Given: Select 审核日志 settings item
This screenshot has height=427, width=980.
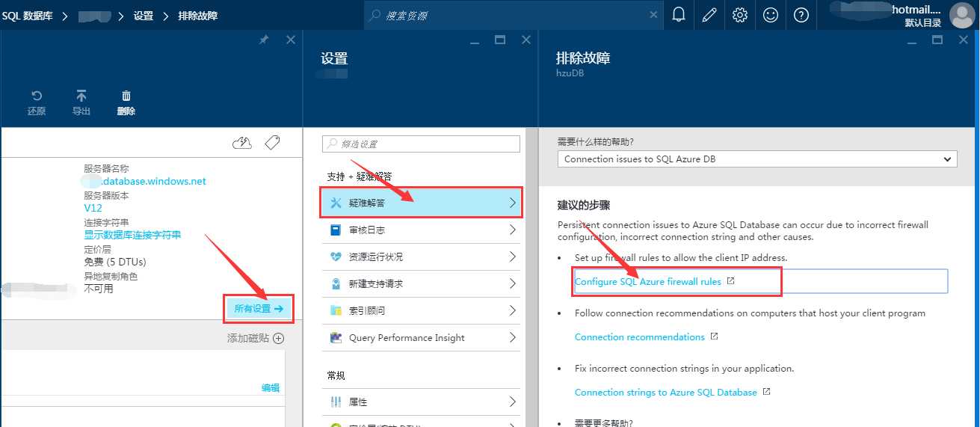Looking at the screenshot, I should coord(421,230).
